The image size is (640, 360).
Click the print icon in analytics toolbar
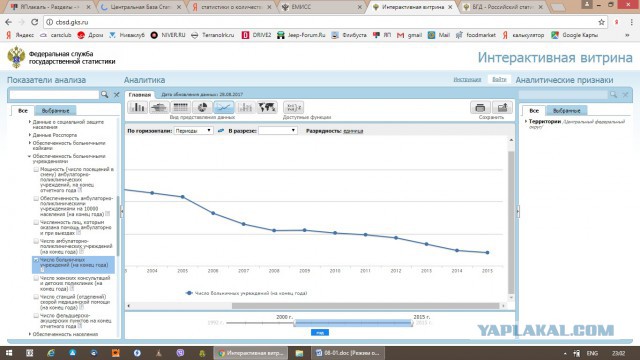[480, 107]
